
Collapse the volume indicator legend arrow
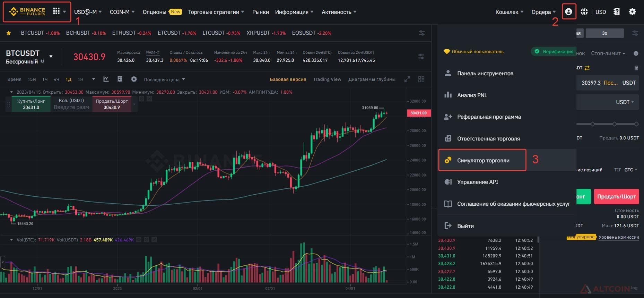click(11, 240)
